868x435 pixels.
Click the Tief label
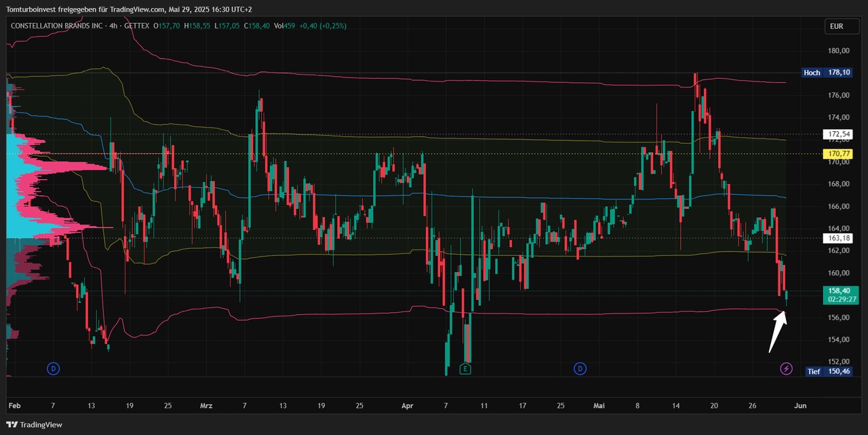pos(814,371)
